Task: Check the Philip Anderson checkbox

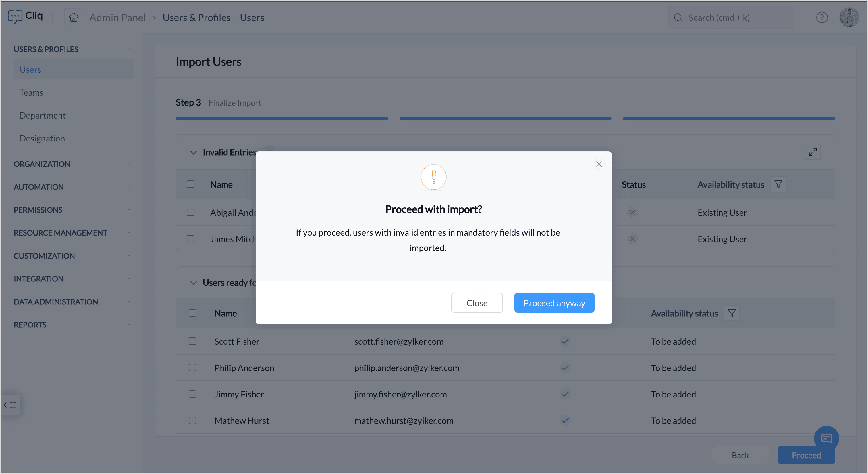Action: pos(192,368)
